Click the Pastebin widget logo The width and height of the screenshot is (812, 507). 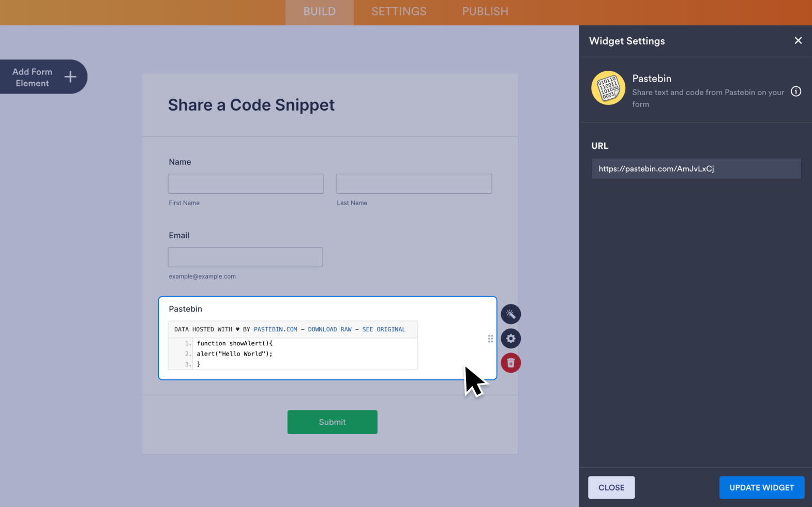(608, 88)
